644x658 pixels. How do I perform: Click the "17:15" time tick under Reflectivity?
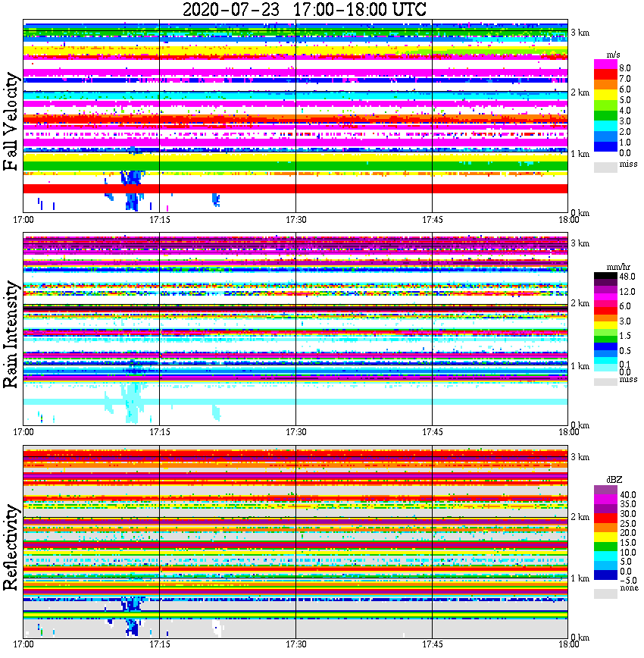pos(160,644)
